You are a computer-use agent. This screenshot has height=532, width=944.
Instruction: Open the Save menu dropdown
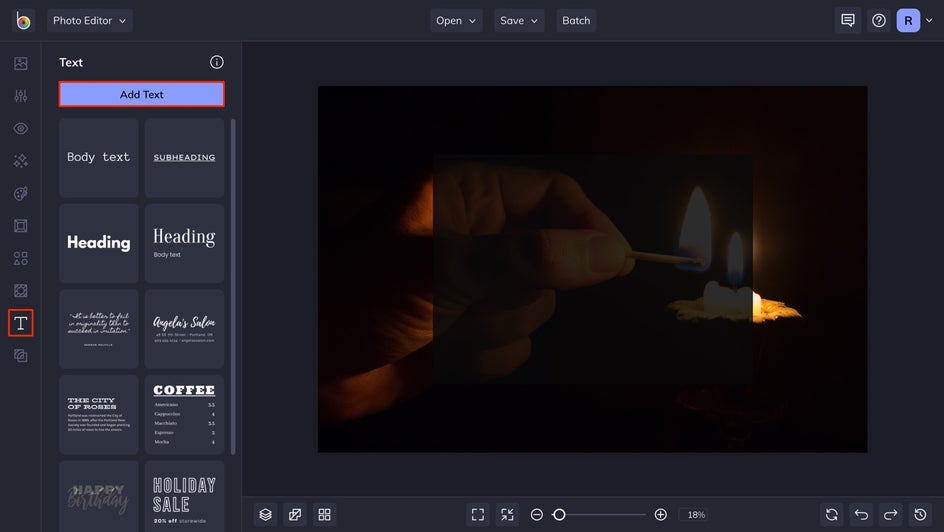[519, 20]
